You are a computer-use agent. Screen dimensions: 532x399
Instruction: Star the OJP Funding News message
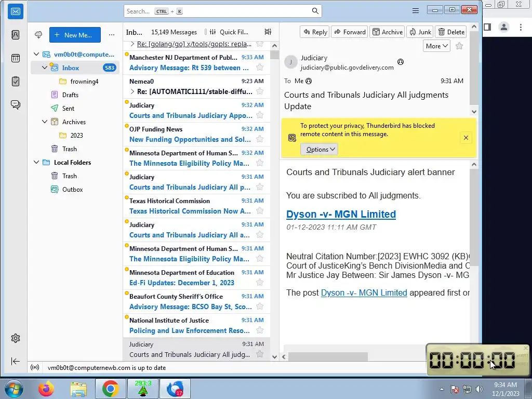click(x=260, y=139)
